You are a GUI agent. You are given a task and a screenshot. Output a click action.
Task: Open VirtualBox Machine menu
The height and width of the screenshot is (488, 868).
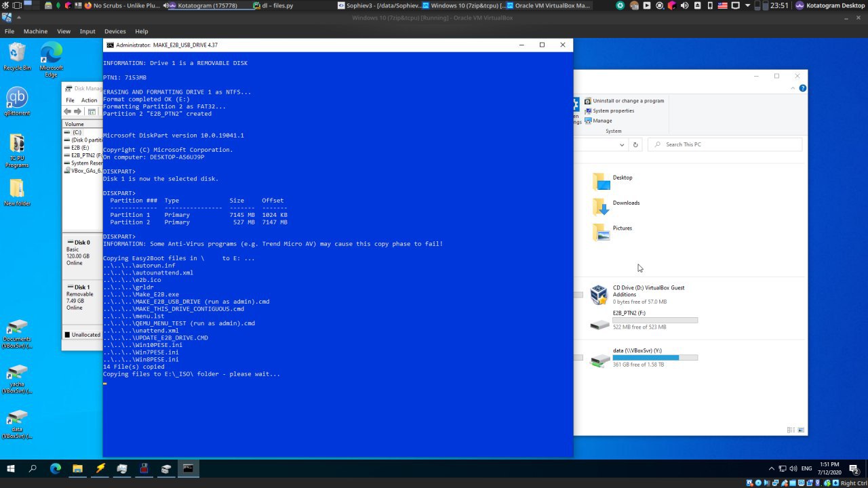coord(35,31)
